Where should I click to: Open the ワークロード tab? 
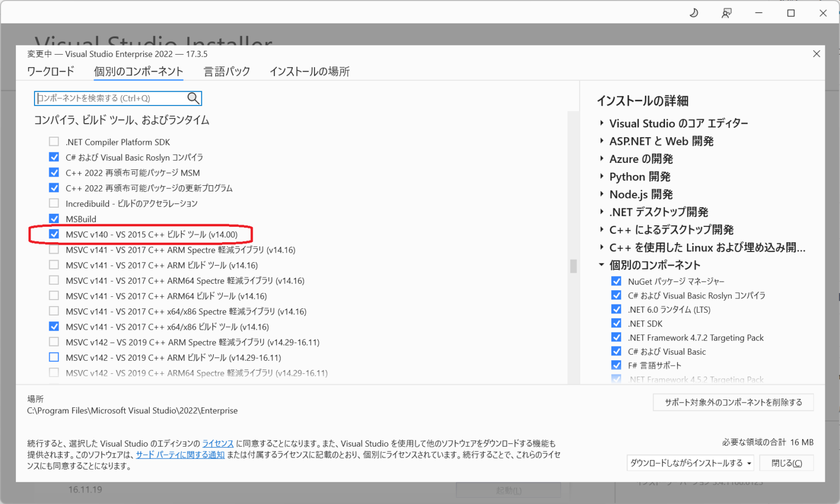[x=50, y=71]
